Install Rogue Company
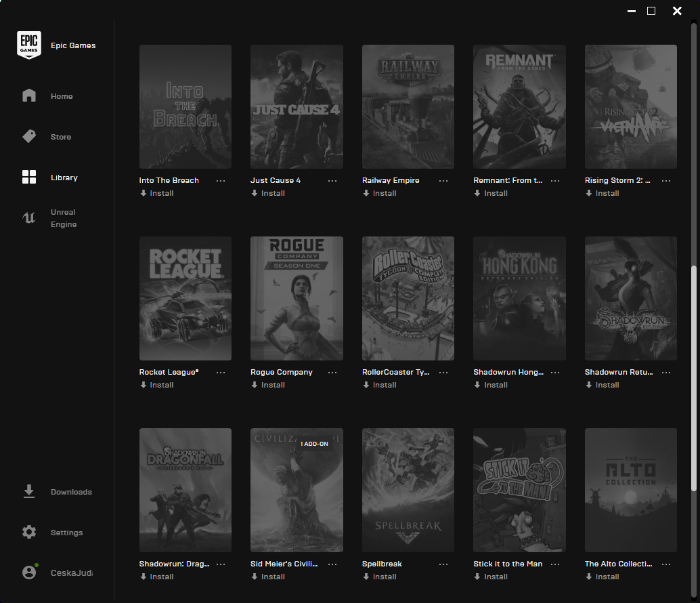This screenshot has width=700, height=603. pyautogui.click(x=268, y=385)
